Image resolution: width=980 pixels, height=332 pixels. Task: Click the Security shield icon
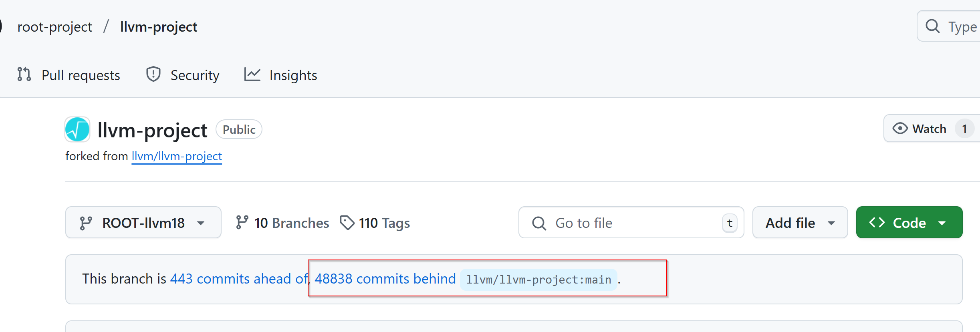(153, 74)
